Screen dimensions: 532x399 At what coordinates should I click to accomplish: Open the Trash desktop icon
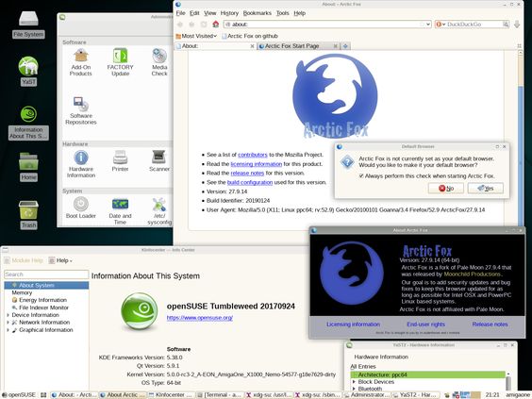point(28,214)
